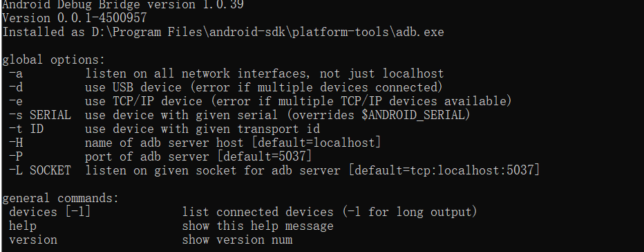Click the 'general commands:' heading
644x252 pixels.
click(x=60, y=199)
